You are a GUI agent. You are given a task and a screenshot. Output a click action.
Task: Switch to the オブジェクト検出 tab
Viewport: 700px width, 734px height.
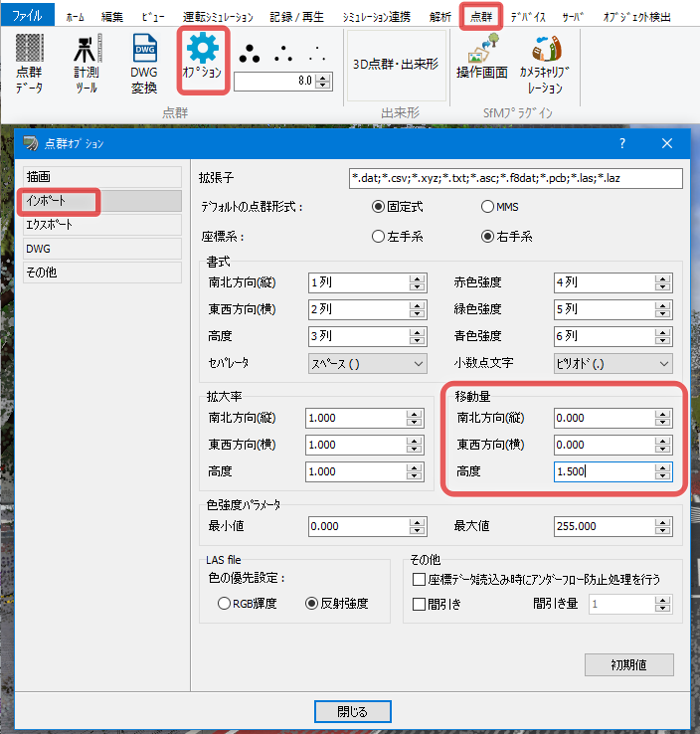(636, 17)
